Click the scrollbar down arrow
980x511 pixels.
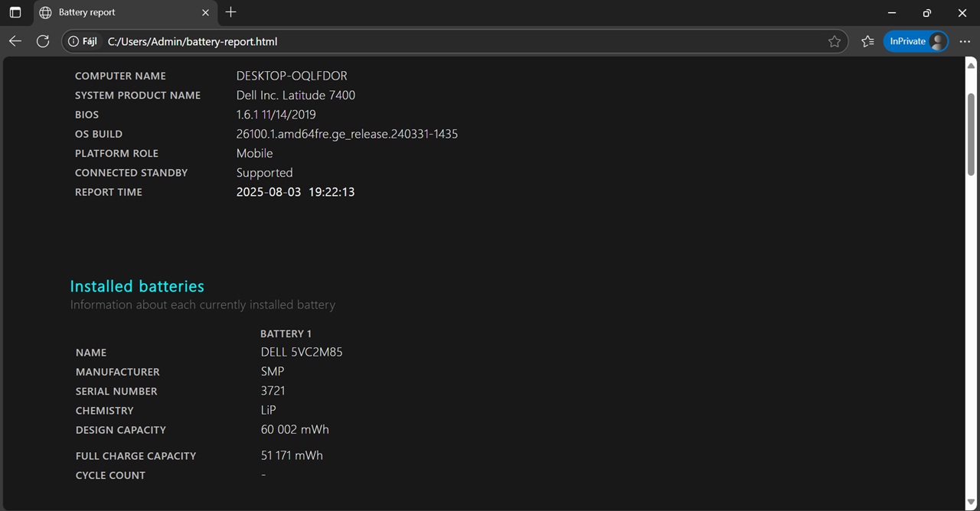tap(972, 502)
